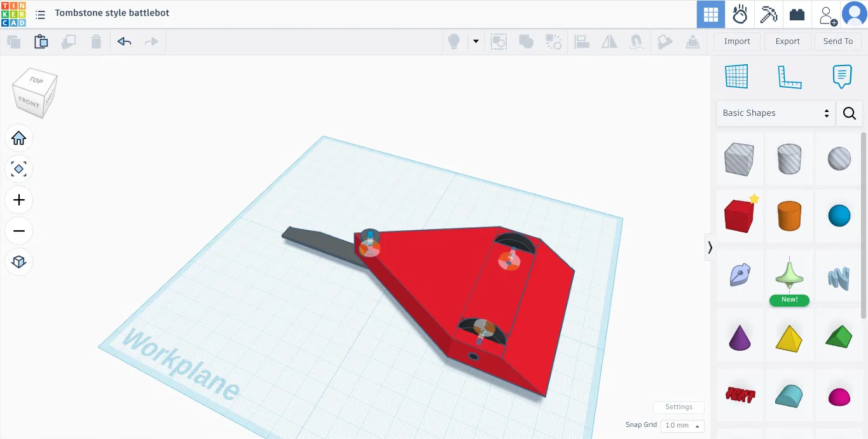The height and width of the screenshot is (439, 868).
Task: Select the striped Sphere hole shape
Action: [839, 158]
